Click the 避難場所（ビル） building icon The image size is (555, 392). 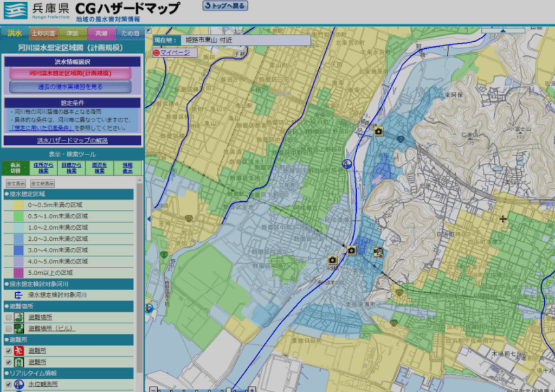[18, 328]
